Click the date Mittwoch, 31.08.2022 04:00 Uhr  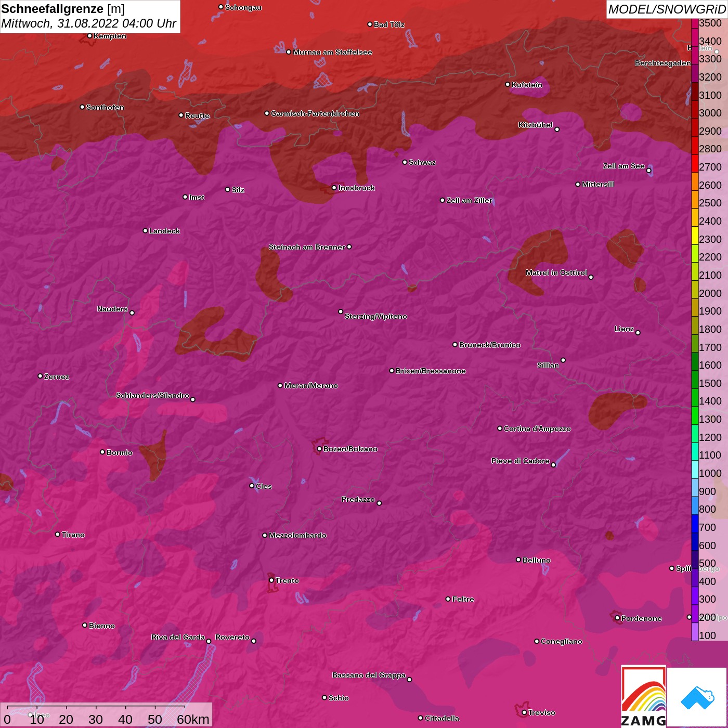point(89,23)
